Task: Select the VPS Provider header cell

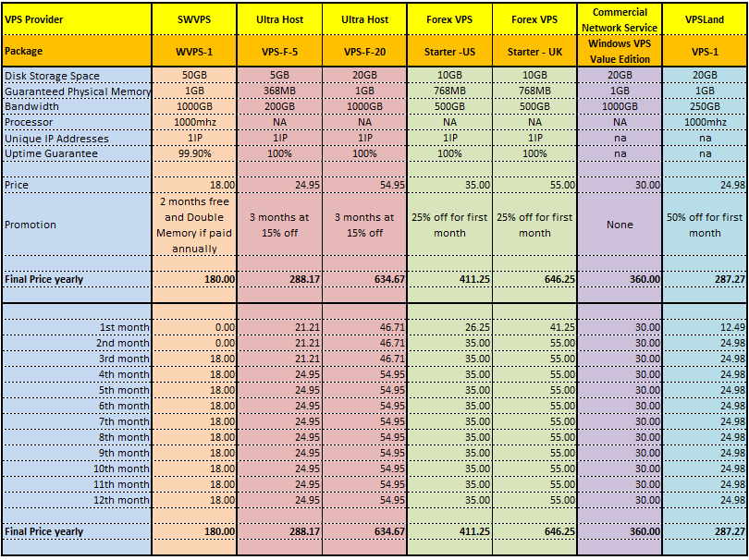Action: (77, 19)
